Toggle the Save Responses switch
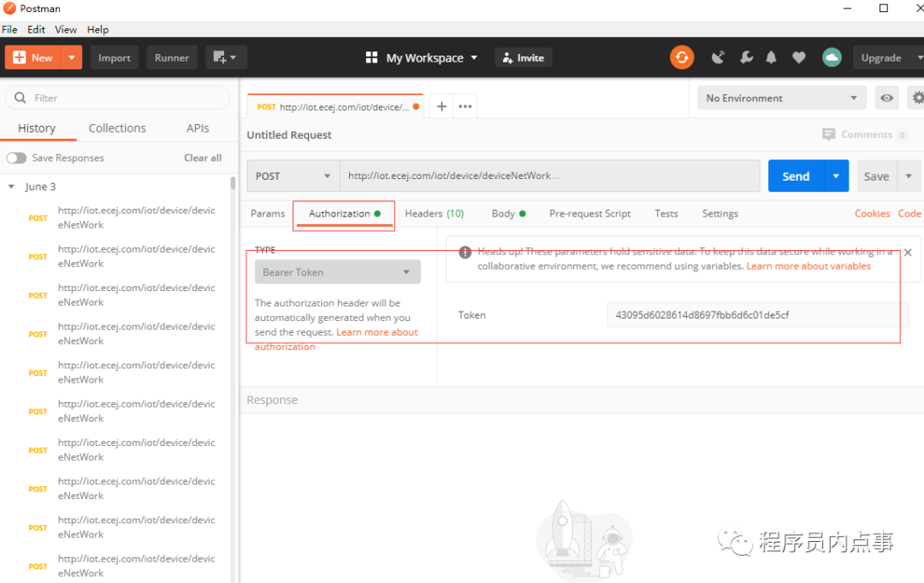Viewport: 924px width, 583px height. coord(16,158)
